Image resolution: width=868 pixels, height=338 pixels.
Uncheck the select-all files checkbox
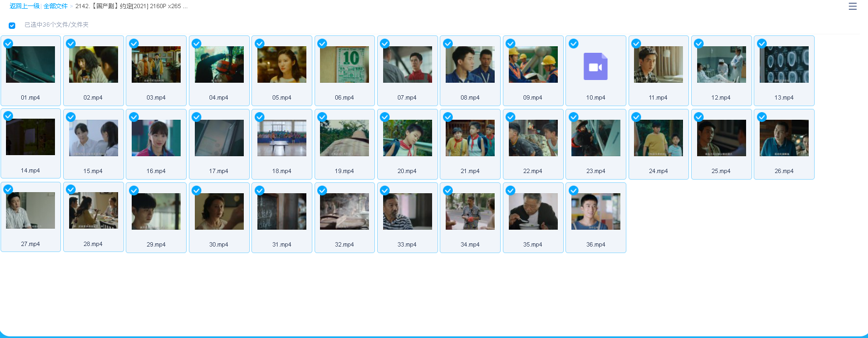(12, 26)
